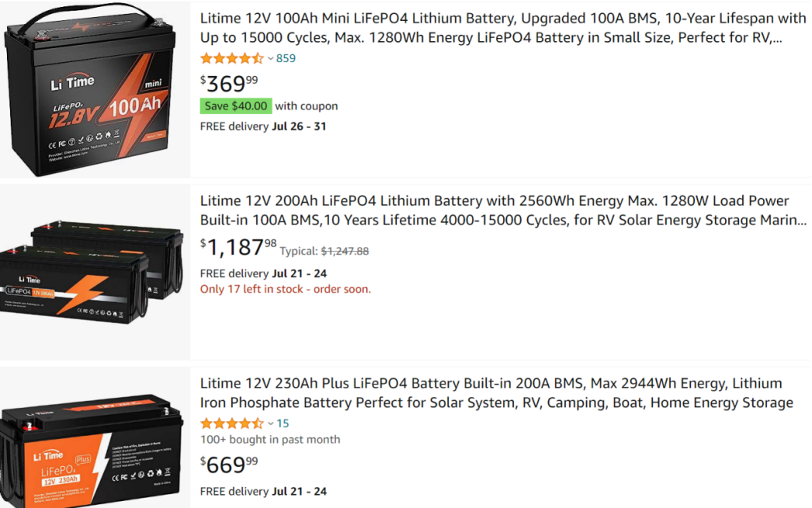Click the 'Only 17 left in stock' notice
This screenshot has width=812, height=508.
(x=285, y=289)
